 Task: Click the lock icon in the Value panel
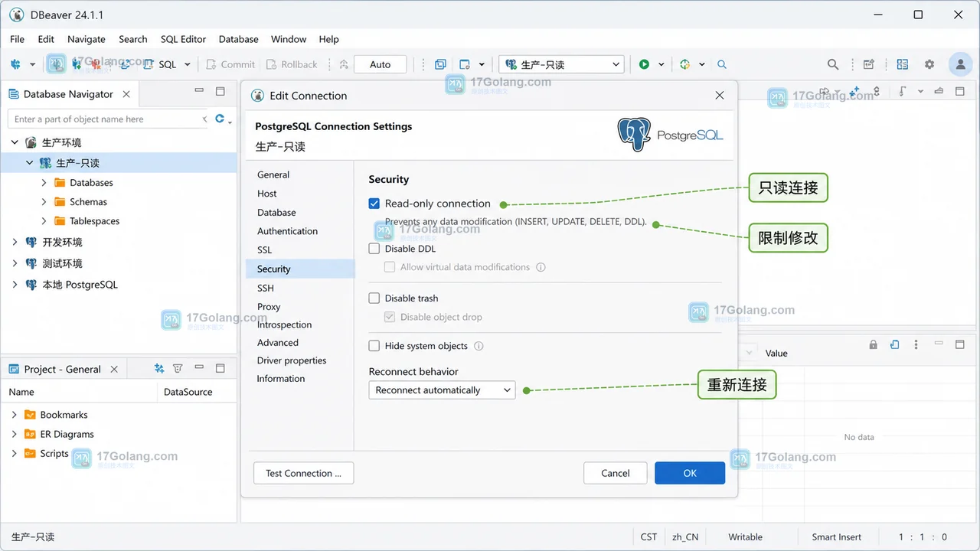pyautogui.click(x=874, y=345)
